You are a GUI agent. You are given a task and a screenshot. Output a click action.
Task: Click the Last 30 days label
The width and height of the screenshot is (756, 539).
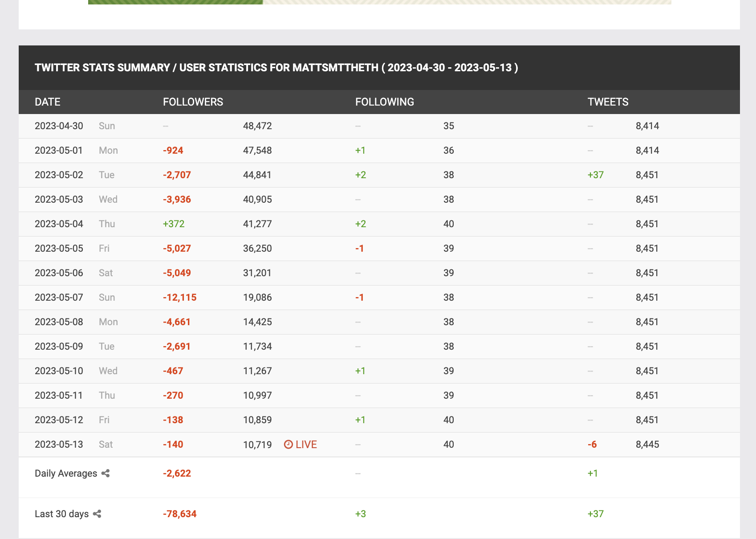[62, 514]
